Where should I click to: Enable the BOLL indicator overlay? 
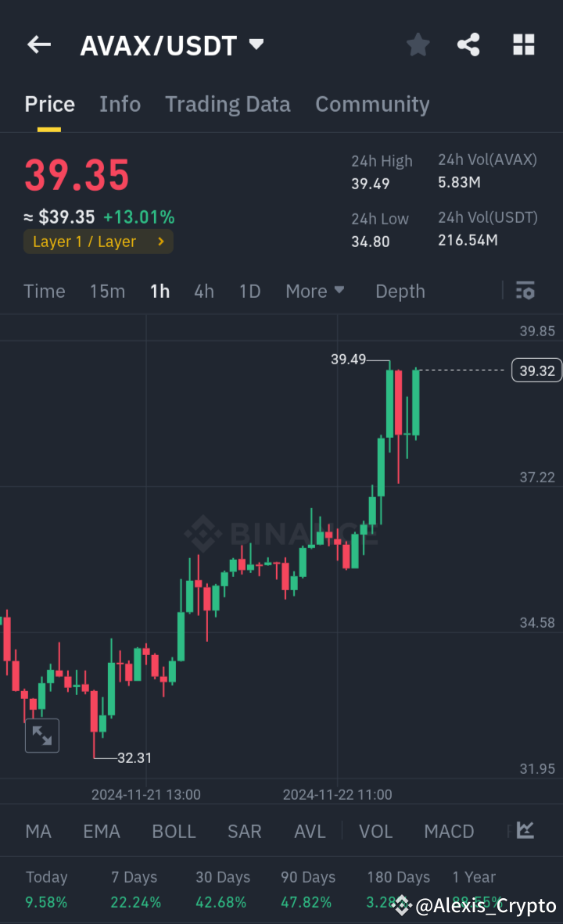point(174,831)
